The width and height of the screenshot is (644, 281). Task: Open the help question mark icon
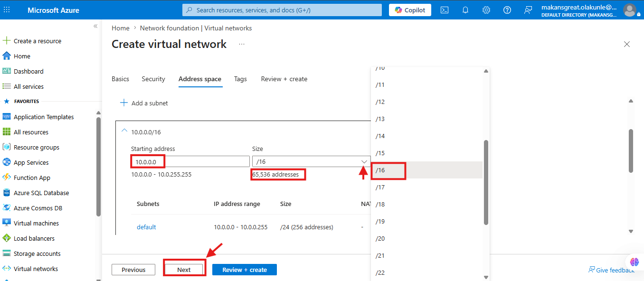point(507,10)
